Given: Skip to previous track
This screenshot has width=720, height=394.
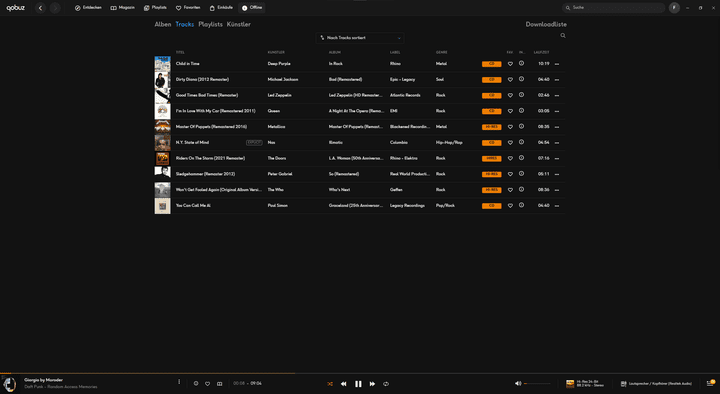Looking at the screenshot, I should [x=343, y=384].
